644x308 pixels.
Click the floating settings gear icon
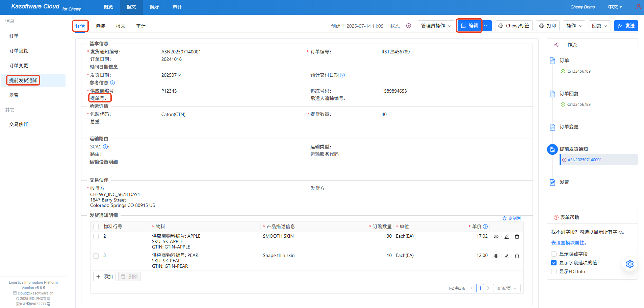pyautogui.click(x=630, y=264)
